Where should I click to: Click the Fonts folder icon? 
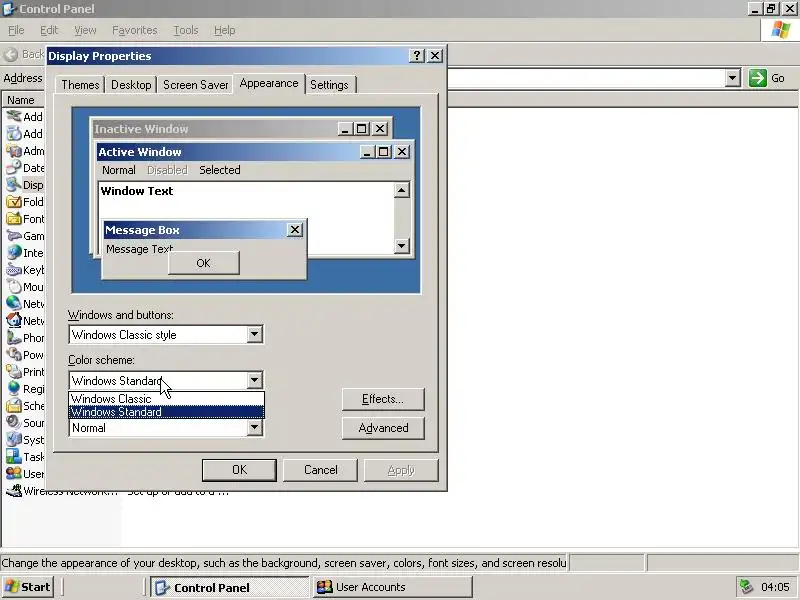[x=14, y=218]
